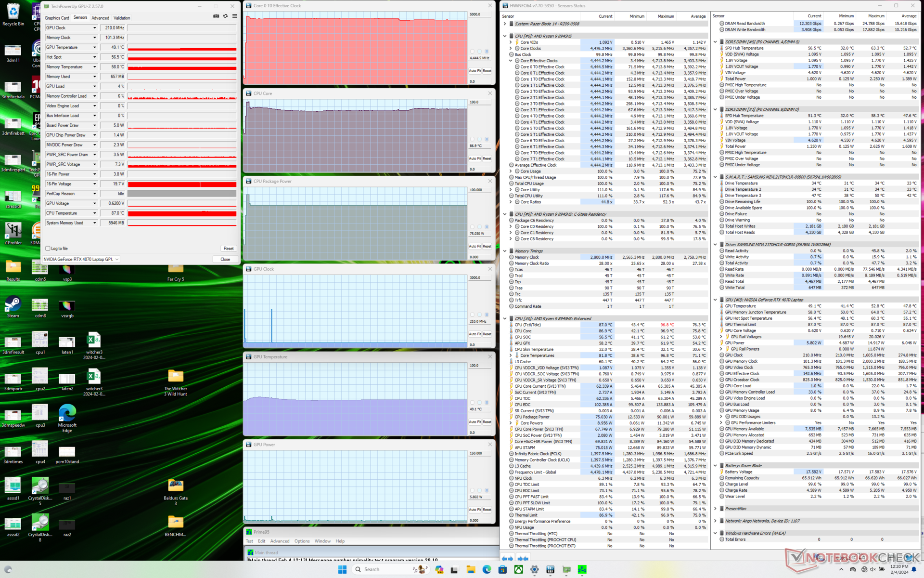Screen dimensions: 924x578
Task: Expand the PresentMon sensor group
Action: [x=716, y=509]
